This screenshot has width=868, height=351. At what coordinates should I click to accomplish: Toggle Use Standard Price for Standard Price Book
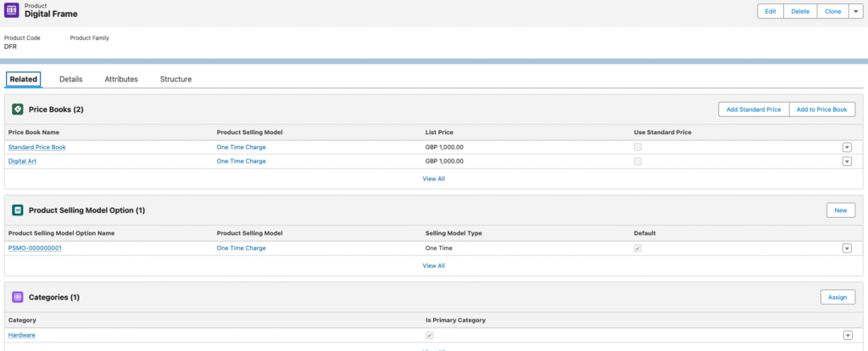(637, 148)
